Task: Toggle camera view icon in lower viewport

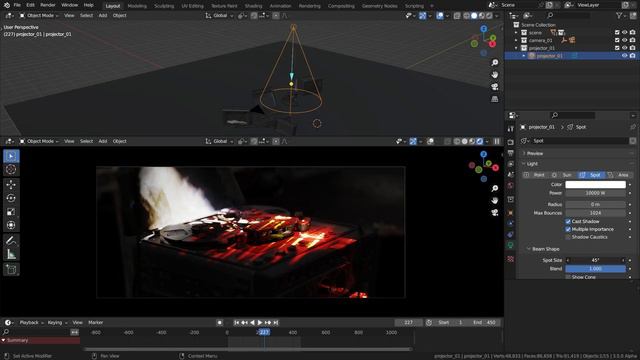Action: [x=495, y=213]
